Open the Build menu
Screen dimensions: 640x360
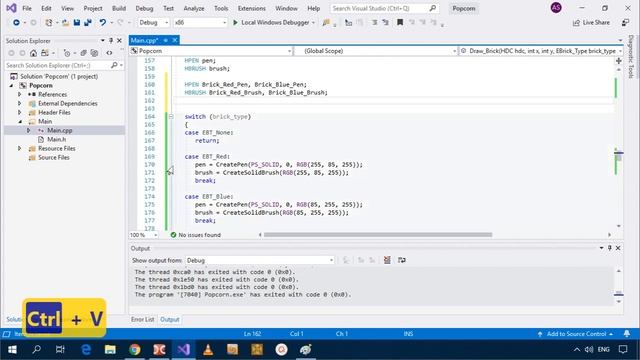tap(119, 8)
